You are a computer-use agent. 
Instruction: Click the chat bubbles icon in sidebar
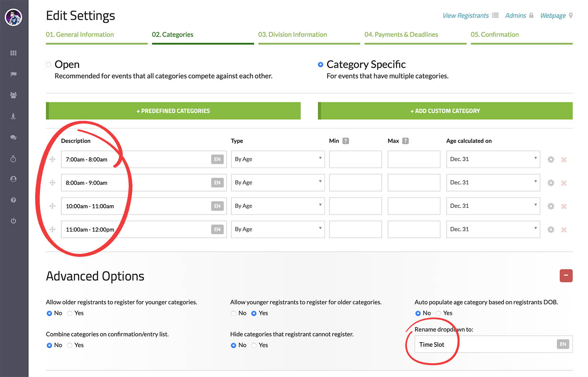click(x=13, y=137)
